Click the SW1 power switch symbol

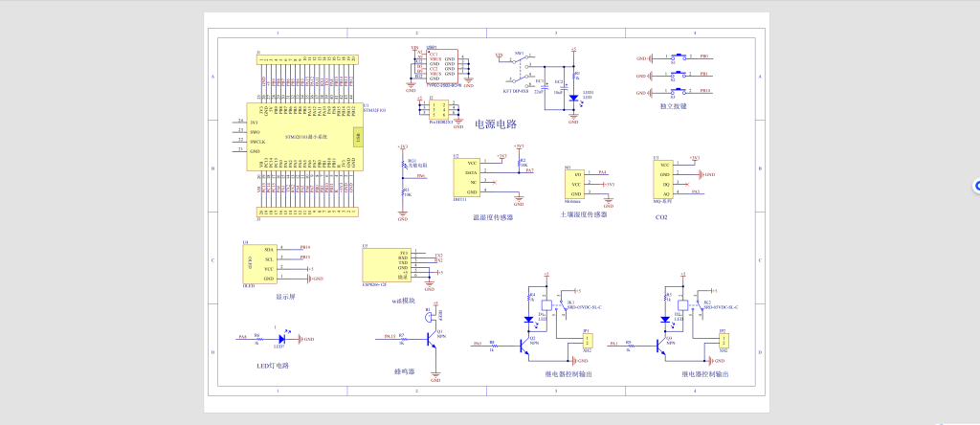click(x=521, y=66)
